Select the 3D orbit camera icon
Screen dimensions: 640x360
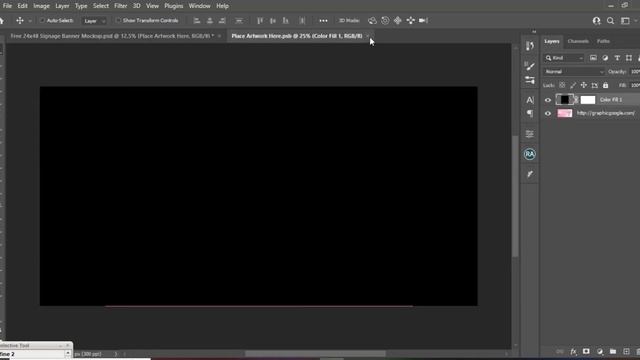[x=372, y=20]
